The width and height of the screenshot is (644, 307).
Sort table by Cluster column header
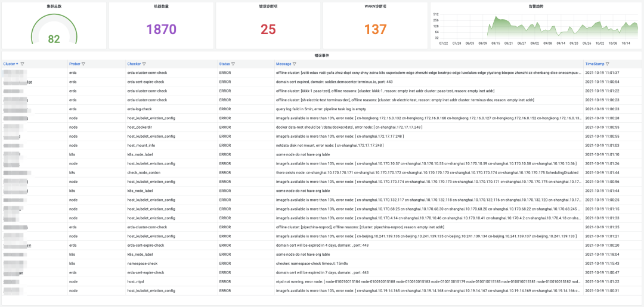[x=10, y=64]
